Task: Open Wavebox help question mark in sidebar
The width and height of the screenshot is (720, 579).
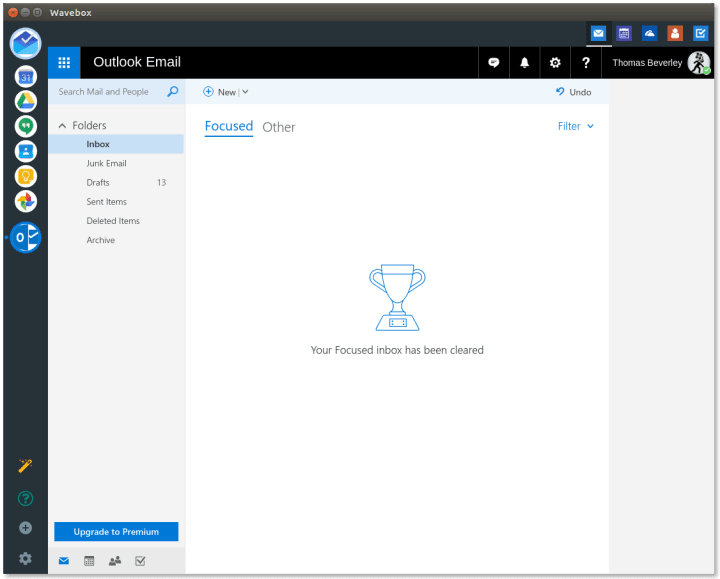Action: coord(25,498)
